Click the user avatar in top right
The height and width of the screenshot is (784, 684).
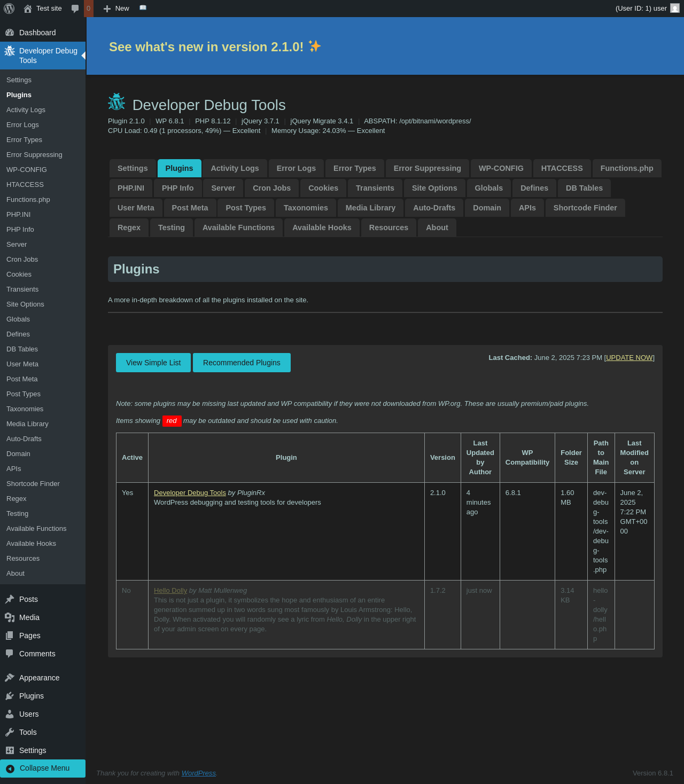tap(675, 9)
